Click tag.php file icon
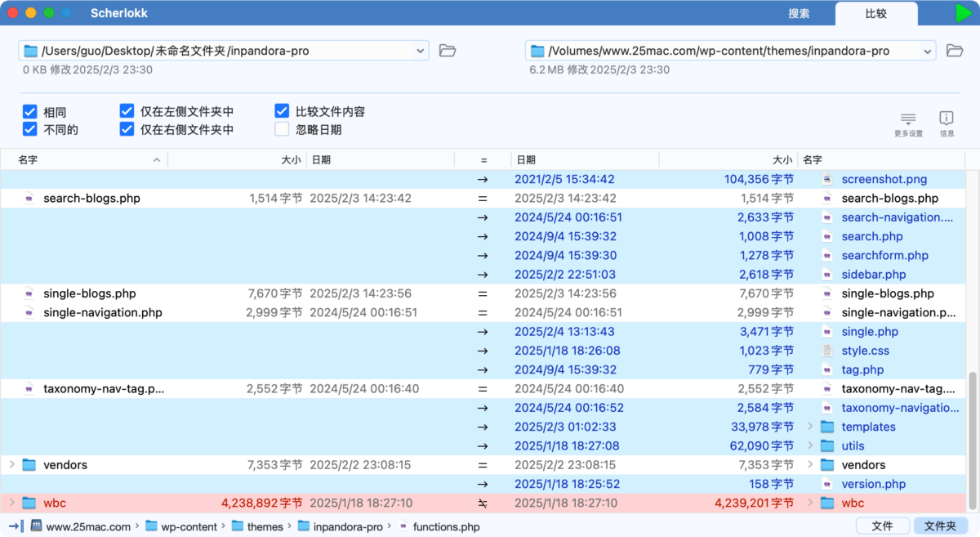 pos(827,369)
